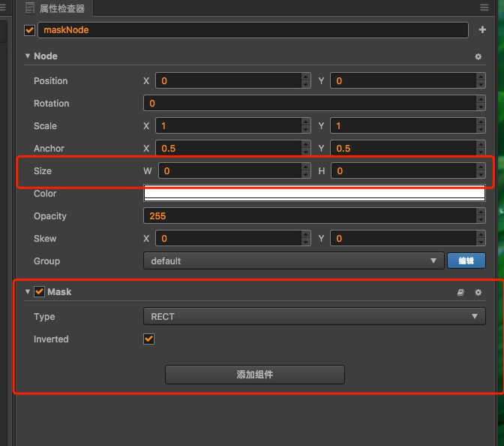Image resolution: width=504 pixels, height=446 pixels.
Task: Open the white Color swatch
Action: [x=314, y=193]
